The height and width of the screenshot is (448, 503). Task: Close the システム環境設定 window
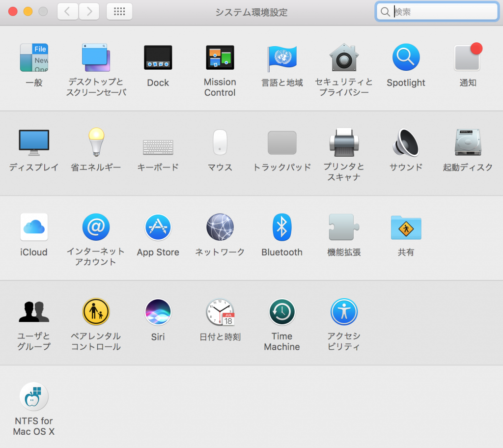(13, 12)
